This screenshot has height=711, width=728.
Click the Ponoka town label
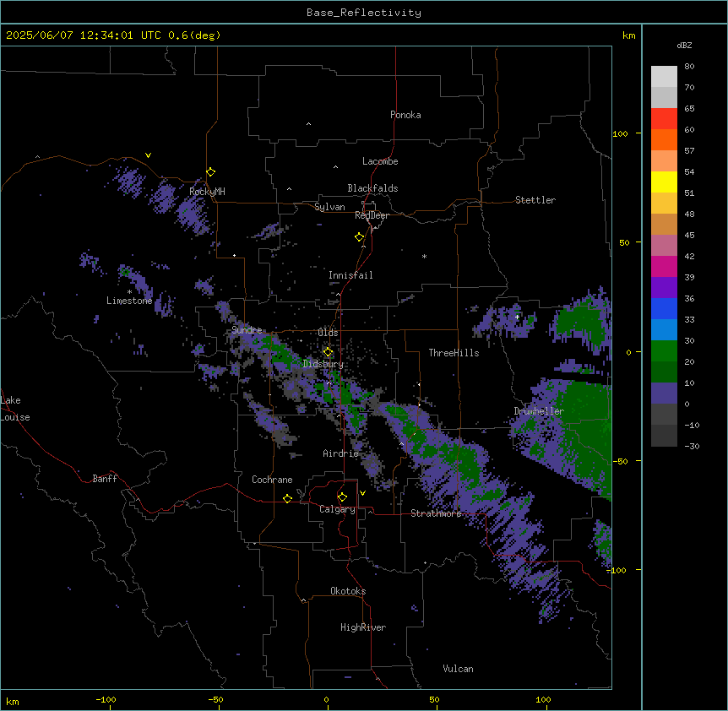[x=405, y=115]
